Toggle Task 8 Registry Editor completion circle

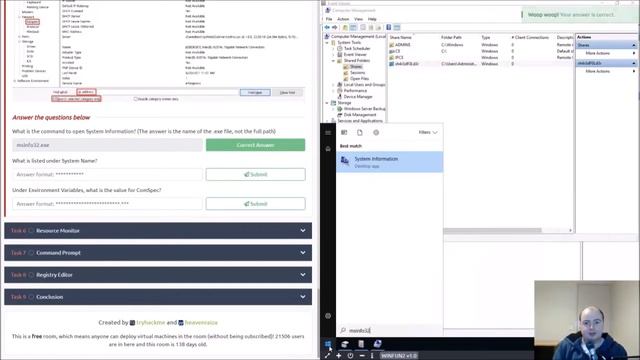(31, 275)
